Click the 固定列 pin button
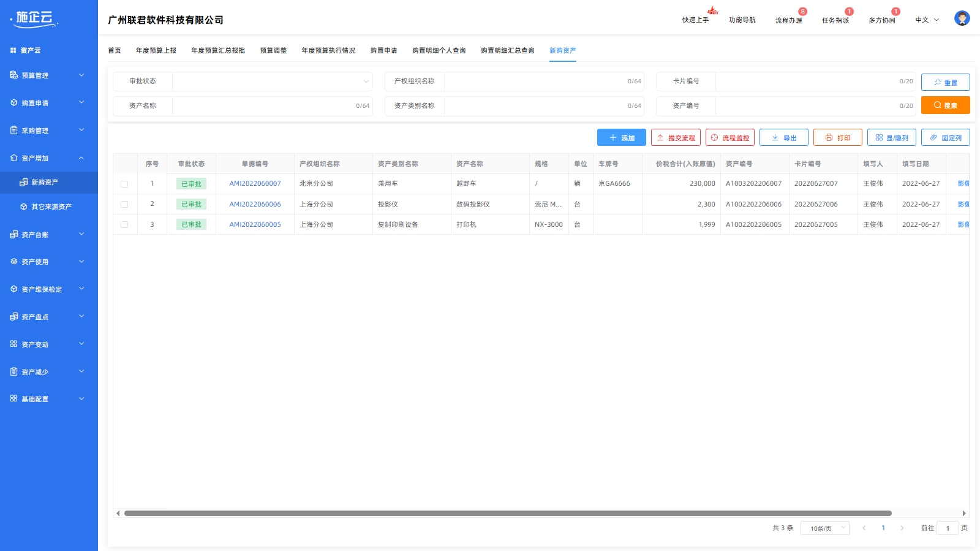The image size is (980, 551). pos(945,138)
